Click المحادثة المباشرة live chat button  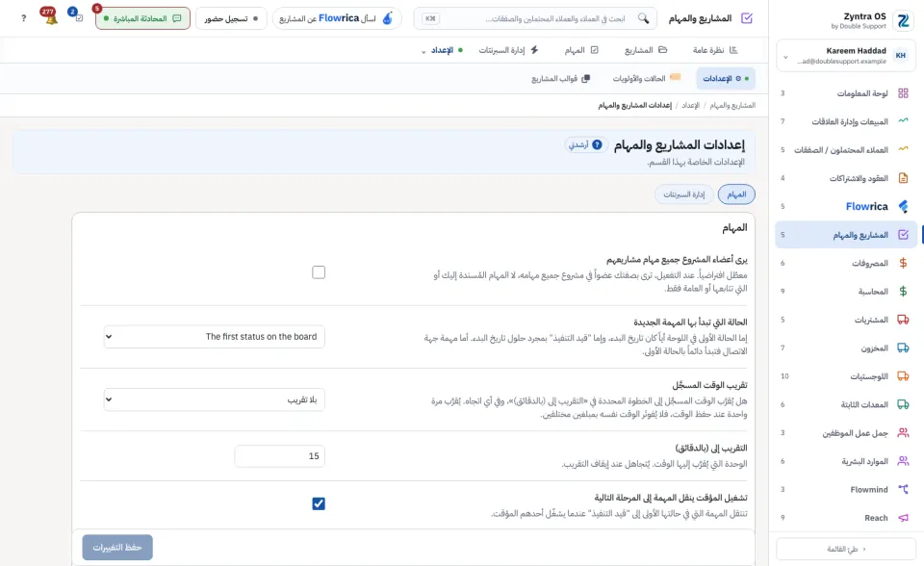click(142, 18)
